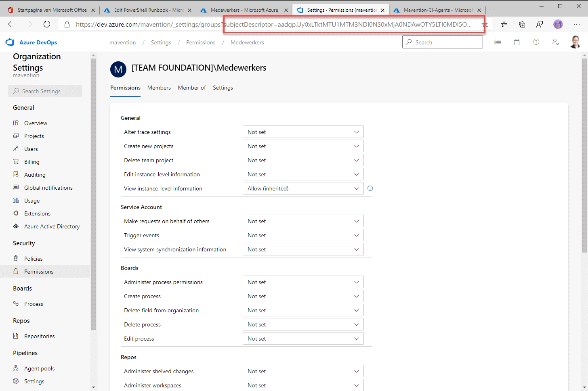This screenshot has width=588, height=391.
Task: Open the Delete process dropdown
Action: click(303, 324)
